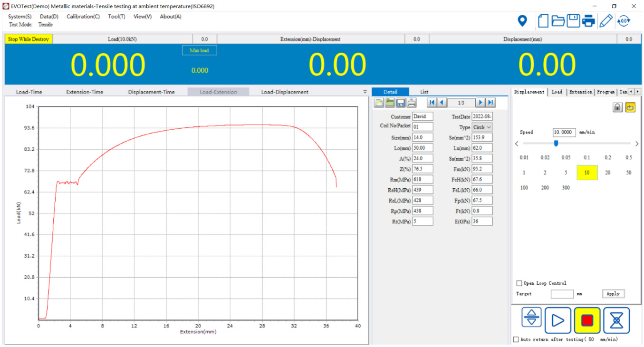Click the E(GPa) field showing 36
This screenshot has height=347, width=644.
[482, 221]
